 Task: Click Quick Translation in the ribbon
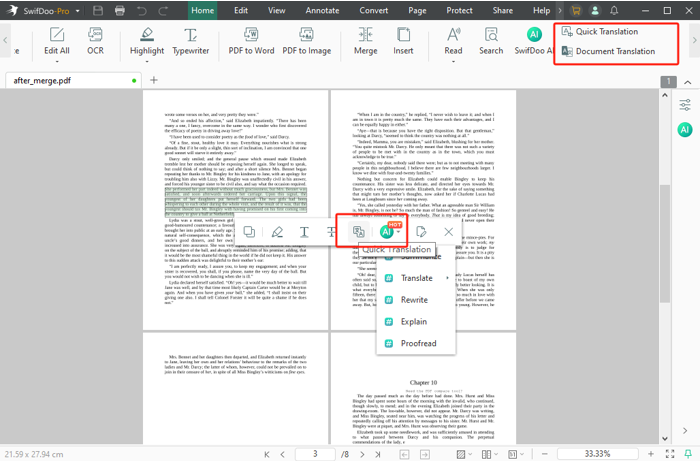[600, 32]
